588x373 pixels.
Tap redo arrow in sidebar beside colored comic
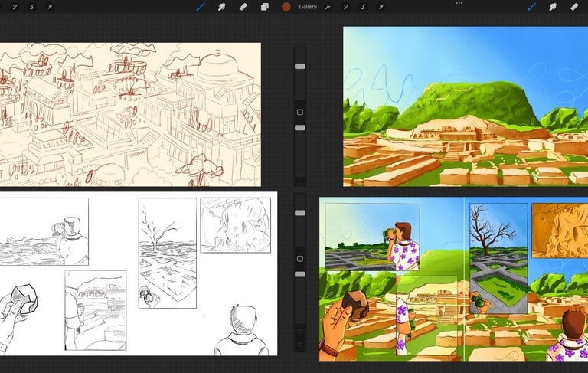300,345
